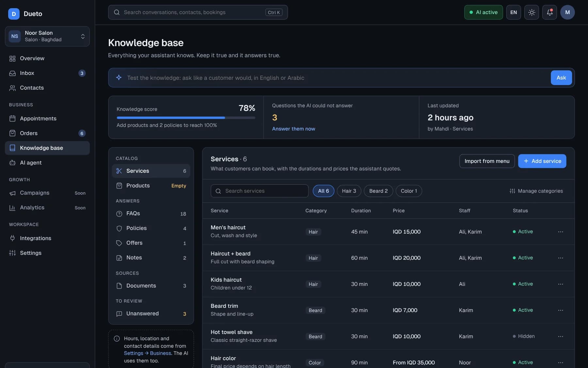Open user avatar M menu
Screen dimensions: 588x368
567,12
